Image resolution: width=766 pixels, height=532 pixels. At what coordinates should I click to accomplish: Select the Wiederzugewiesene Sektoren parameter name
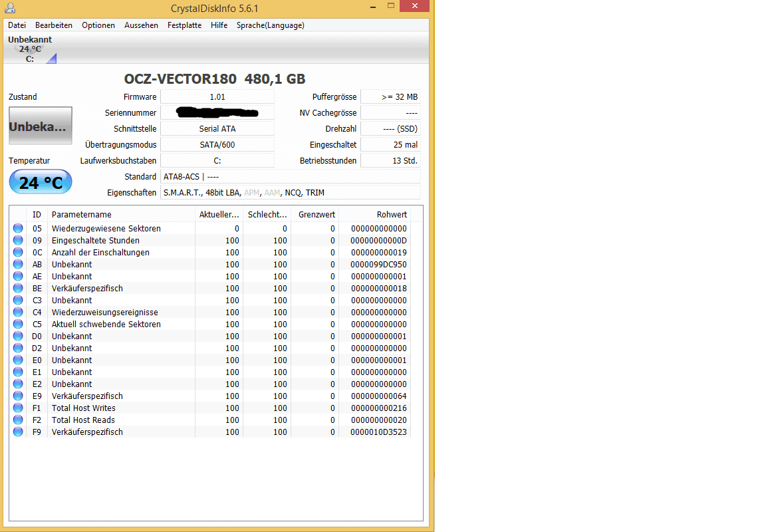pyautogui.click(x=106, y=229)
